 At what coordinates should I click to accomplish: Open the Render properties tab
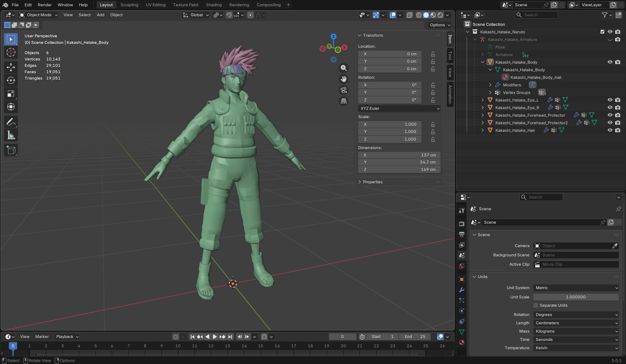pyautogui.click(x=462, y=223)
